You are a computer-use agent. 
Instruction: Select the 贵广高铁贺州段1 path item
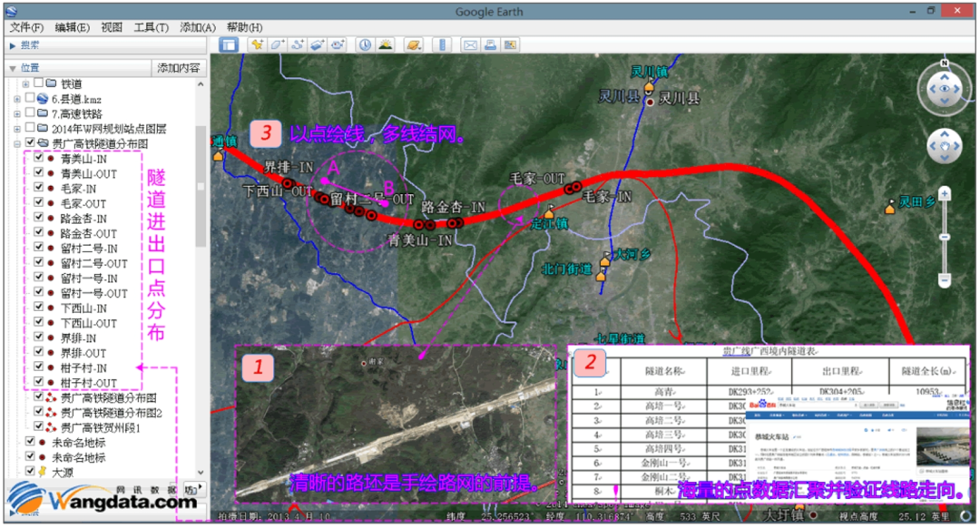[100, 427]
